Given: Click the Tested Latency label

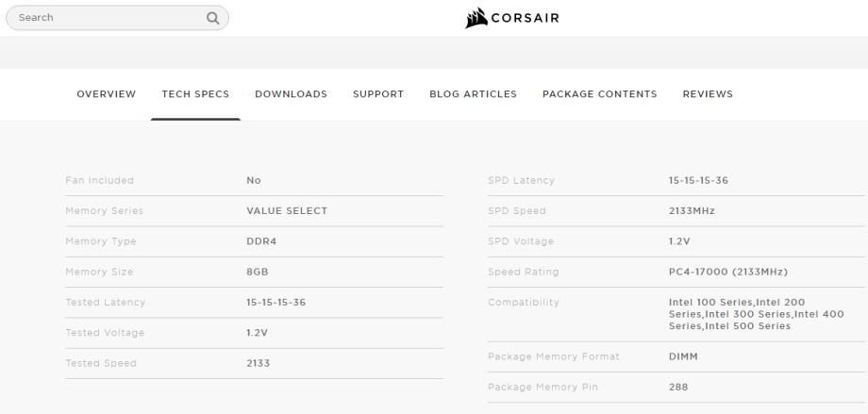Looking at the screenshot, I should [105, 303].
